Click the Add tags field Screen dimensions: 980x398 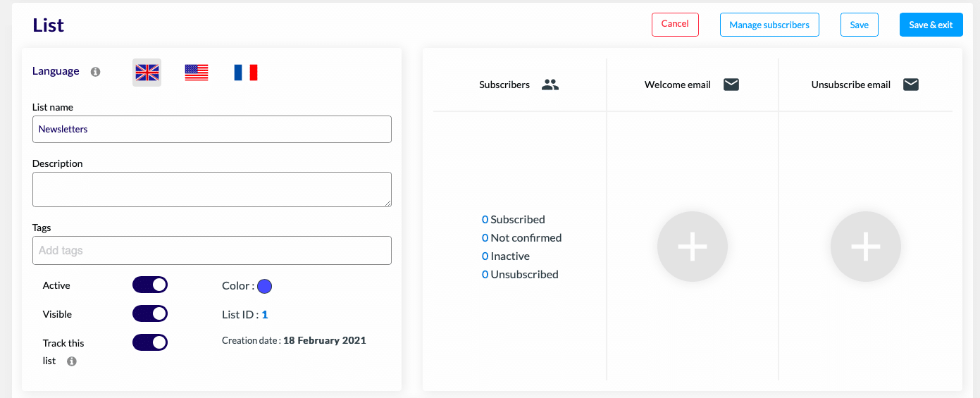tap(212, 251)
